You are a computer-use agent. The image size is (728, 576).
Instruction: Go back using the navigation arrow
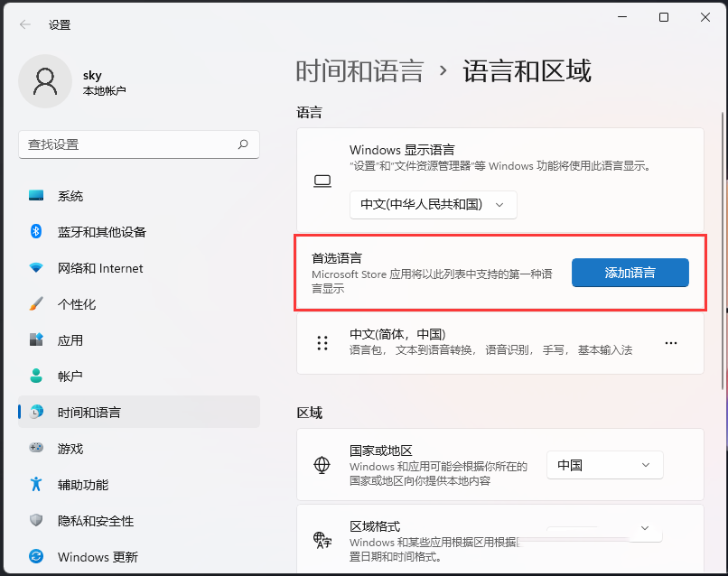23,24
